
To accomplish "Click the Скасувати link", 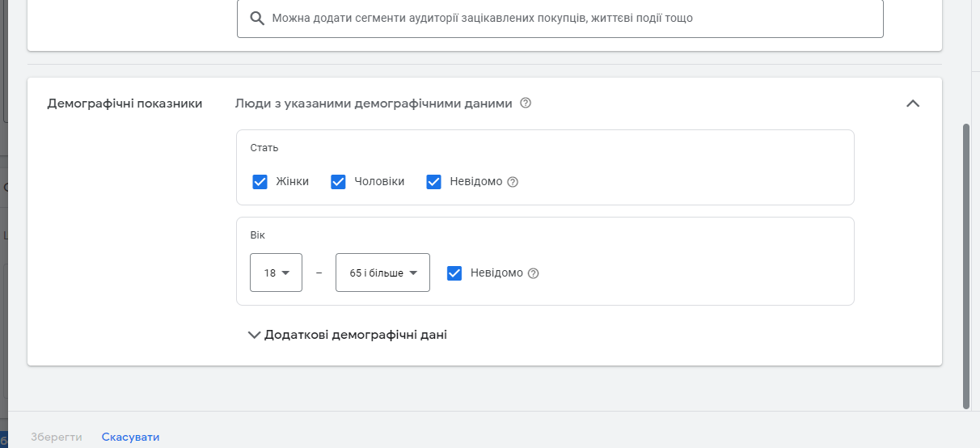I will coord(130,437).
